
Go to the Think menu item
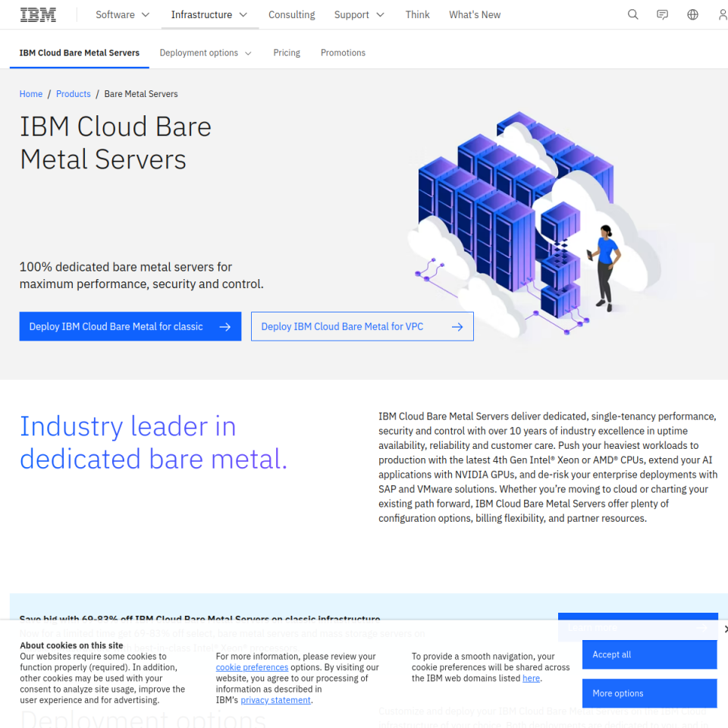click(417, 14)
